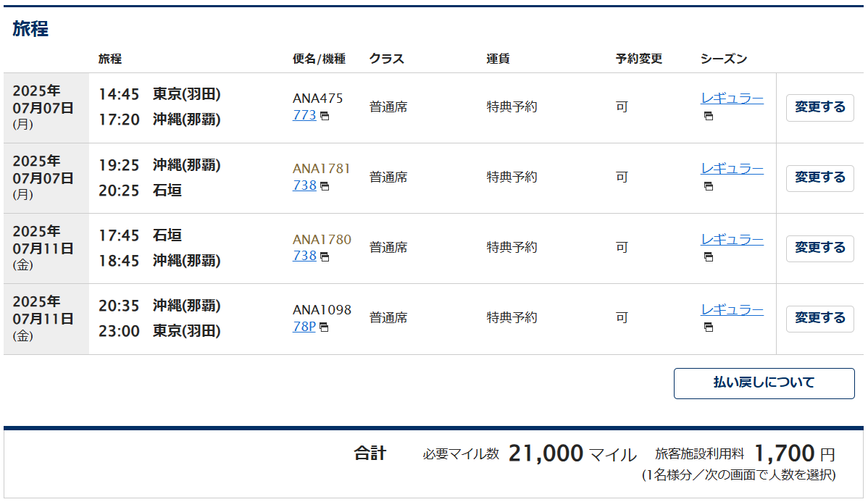The width and height of the screenshot is (868, 502).
Task: Open レギュラー season link in ANA1781 row
Action: pyautogui.click(x=732, y=169)
